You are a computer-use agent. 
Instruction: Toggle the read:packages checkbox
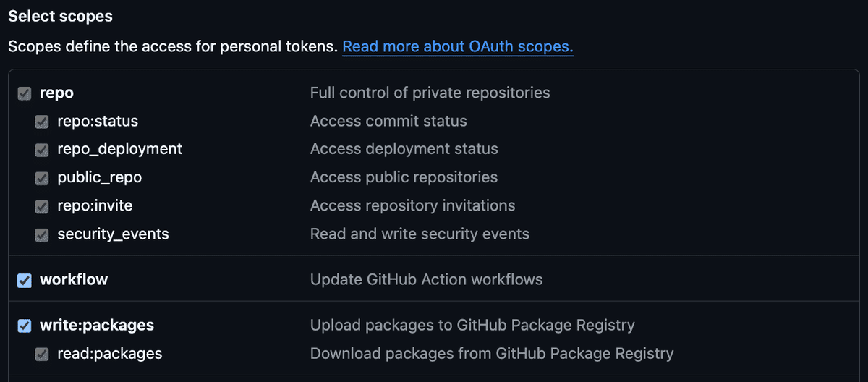43,354
